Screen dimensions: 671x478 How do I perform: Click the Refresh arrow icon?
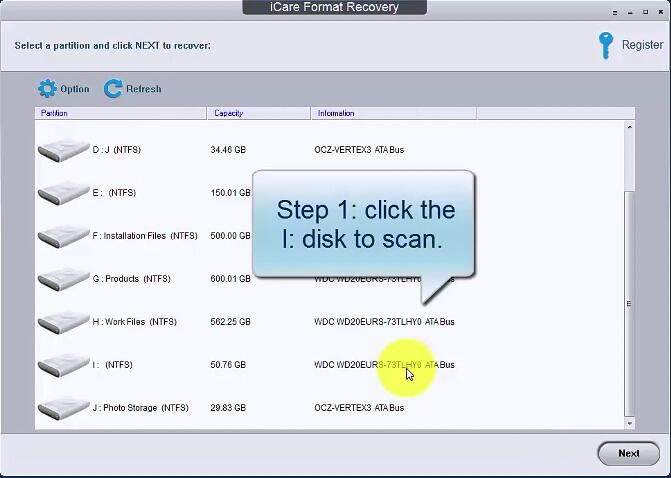coord(113,89)
